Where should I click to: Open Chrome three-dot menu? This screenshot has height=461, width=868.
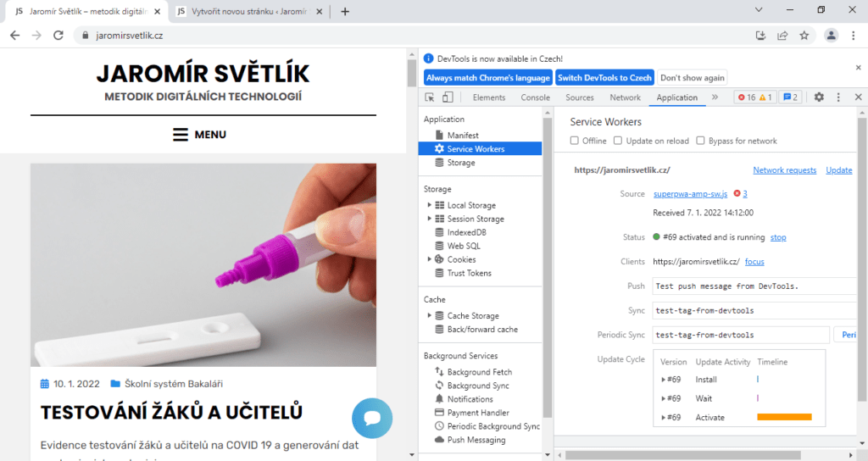click(853, 36)
